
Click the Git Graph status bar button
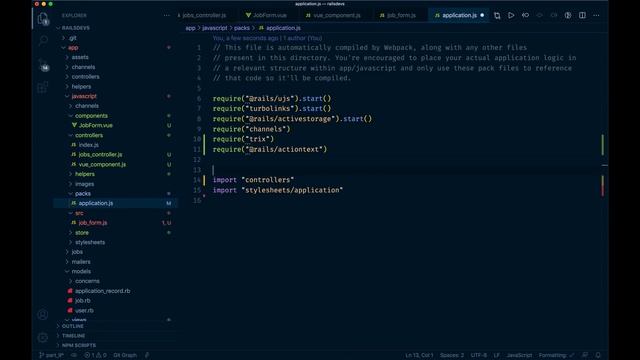[125, 355]
